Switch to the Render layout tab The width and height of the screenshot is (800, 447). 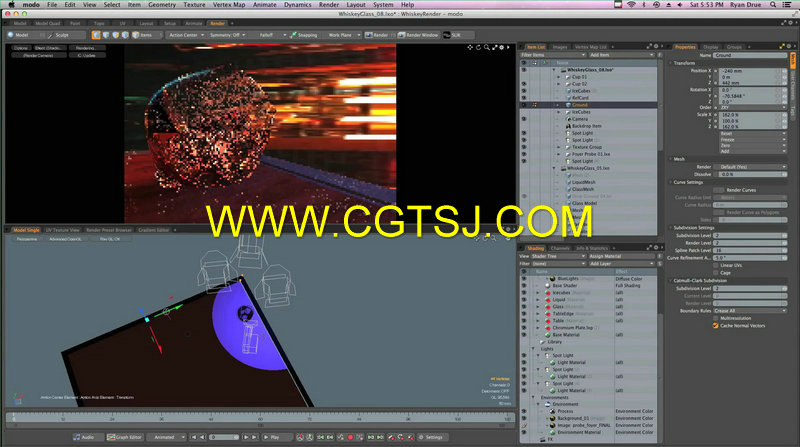coord(217,23)
